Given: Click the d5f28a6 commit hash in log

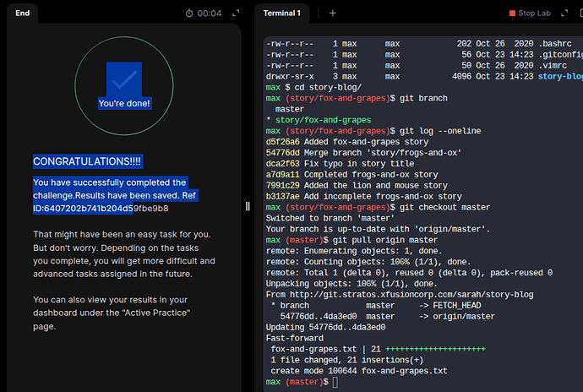Looking at the screenshot, I should tap(281, 142).
